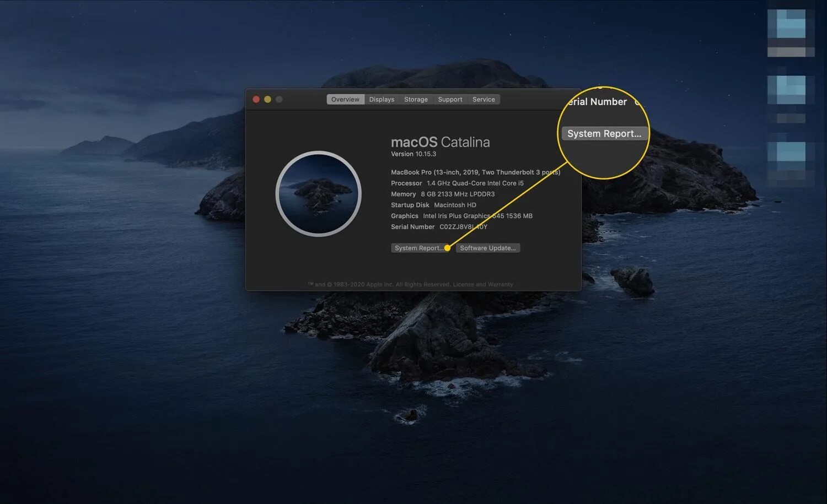Screen dimensions: 827x504
Task: Click the System Report... button
Action: tap(421, 248)
